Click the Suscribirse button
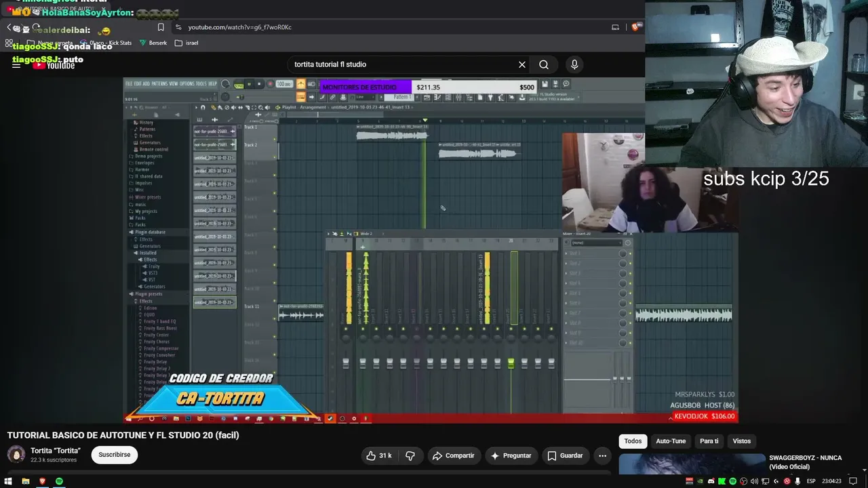 115,455
